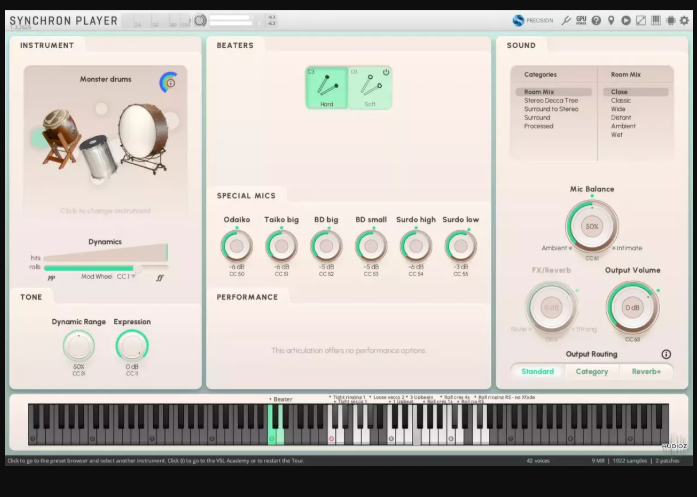The width and height of the screenshot is (697, 497).
Task: Click the Instrument panel heading
Action: (x=47, y=45)
